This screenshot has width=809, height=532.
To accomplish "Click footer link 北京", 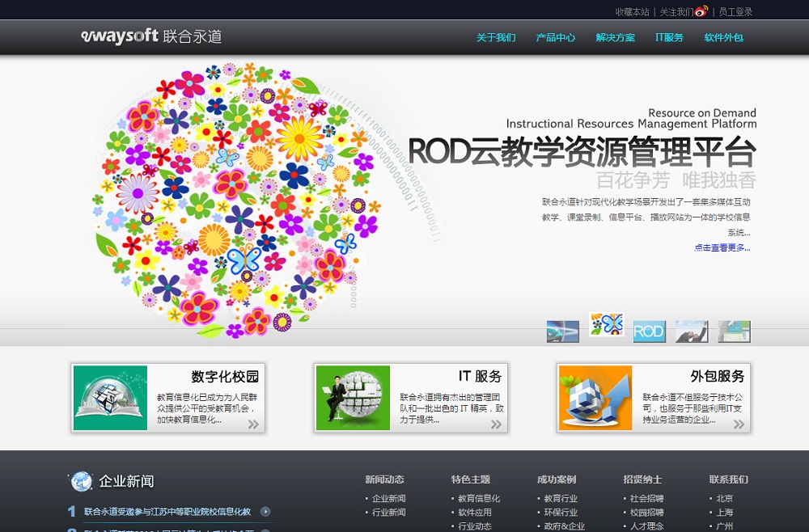I will pos(724,499).
